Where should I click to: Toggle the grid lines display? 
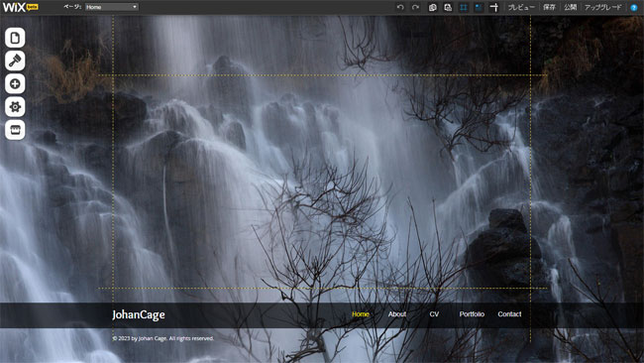[464, 7]
